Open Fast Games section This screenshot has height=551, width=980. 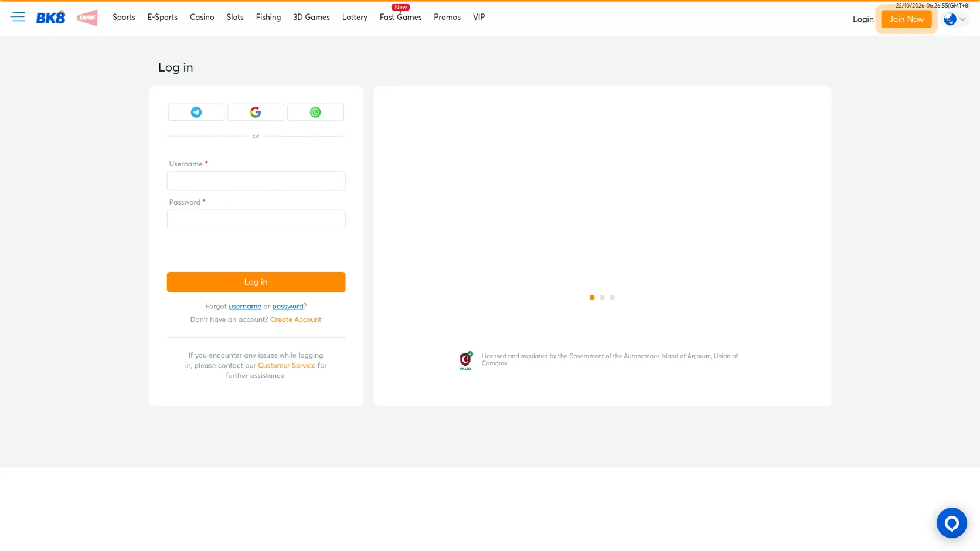(400, 17)
